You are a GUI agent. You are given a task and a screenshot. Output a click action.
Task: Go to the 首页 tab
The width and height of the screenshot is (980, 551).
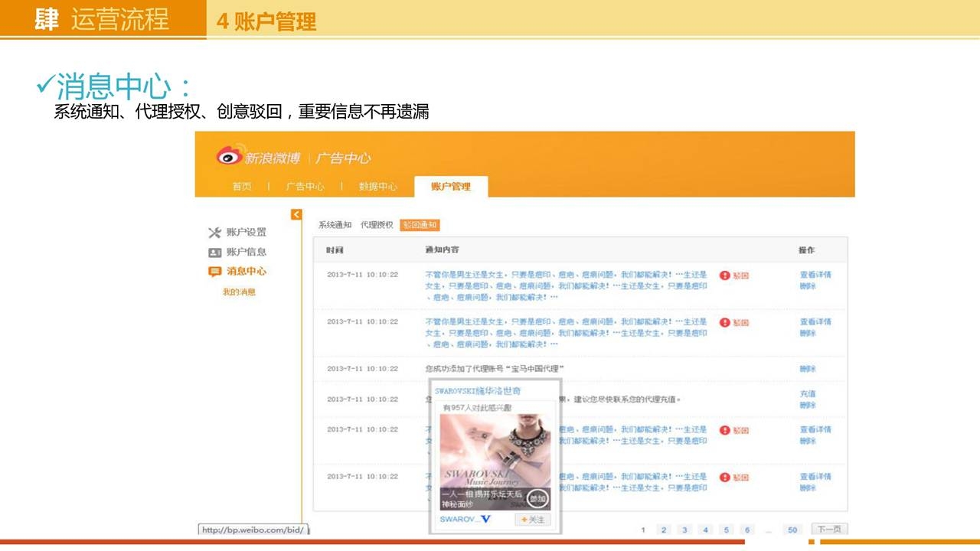point(242,187)
